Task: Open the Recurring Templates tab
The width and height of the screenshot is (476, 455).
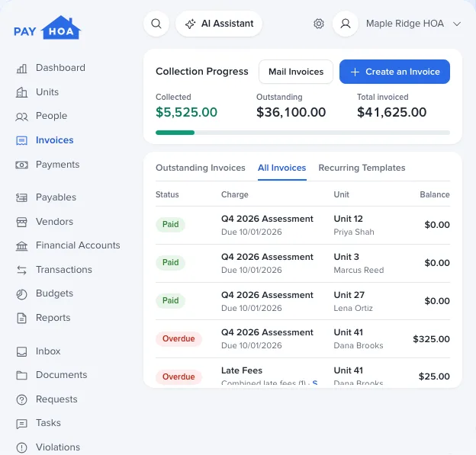Action: [x=362, y=168]
